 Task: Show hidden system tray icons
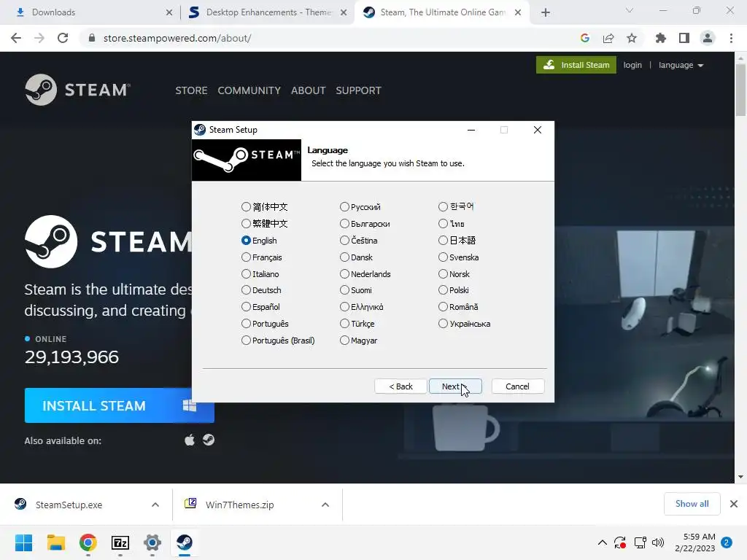coord(602,542)
